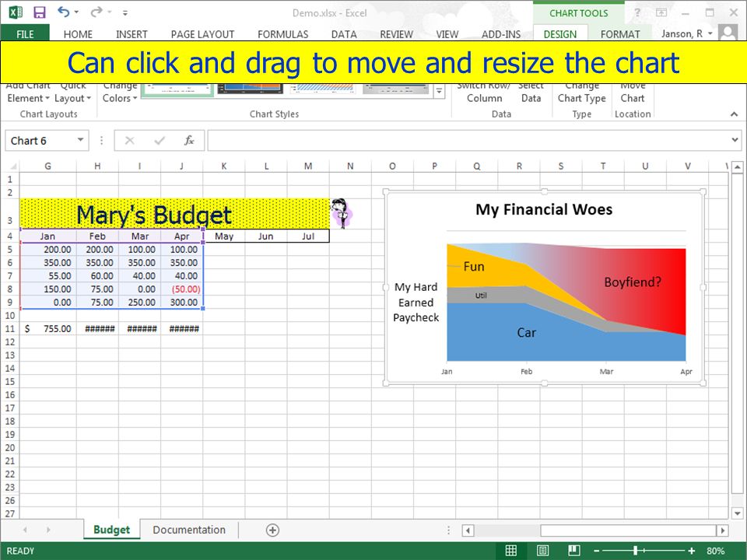The width and height of the screenshot is (747, 560).
Task: Add a new sheet with plus icon
Action: click(x=272, y=530)
